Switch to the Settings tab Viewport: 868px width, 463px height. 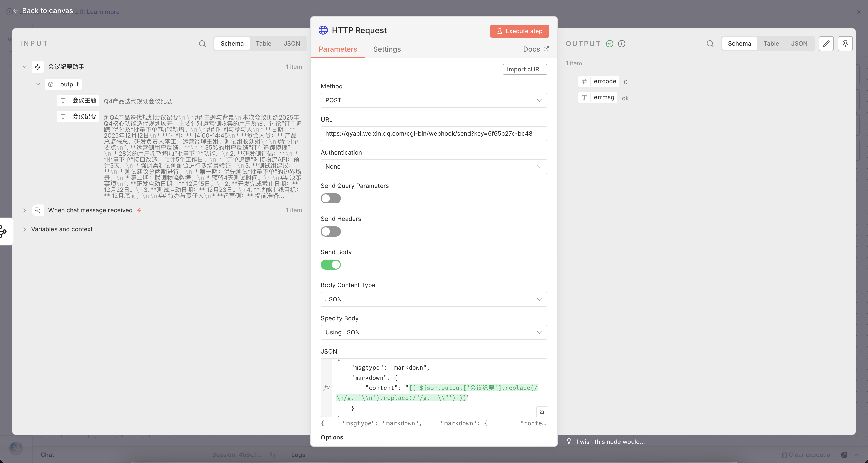coord(387,49)
